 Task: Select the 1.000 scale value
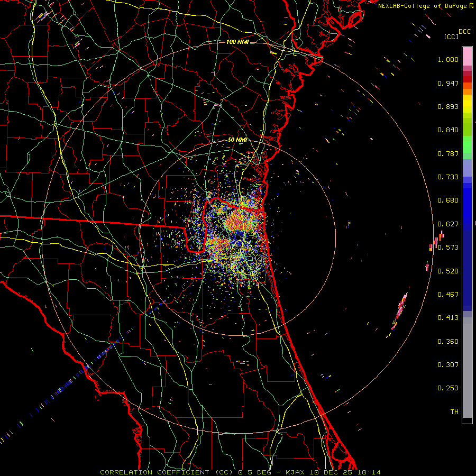pos(448,59)
